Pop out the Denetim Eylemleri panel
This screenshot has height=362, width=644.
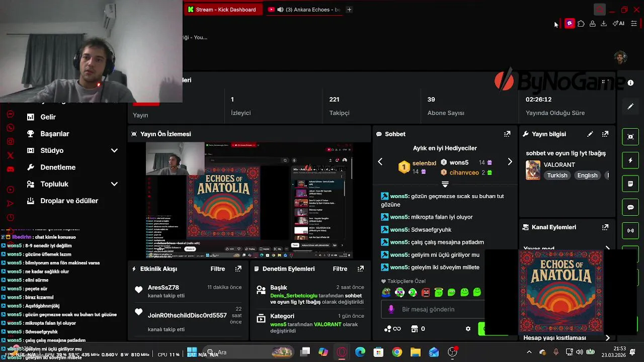(361, 269)
